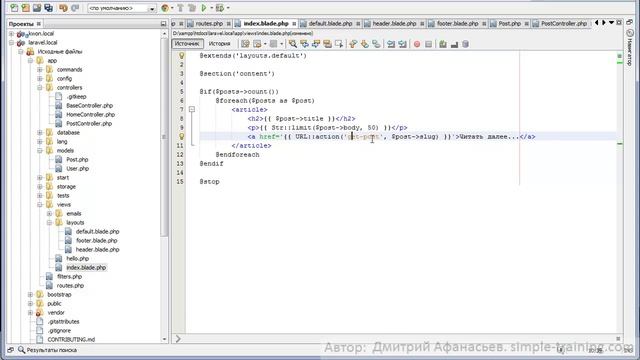
Task: Expand the vendor folder
Action: click(31, 313)
